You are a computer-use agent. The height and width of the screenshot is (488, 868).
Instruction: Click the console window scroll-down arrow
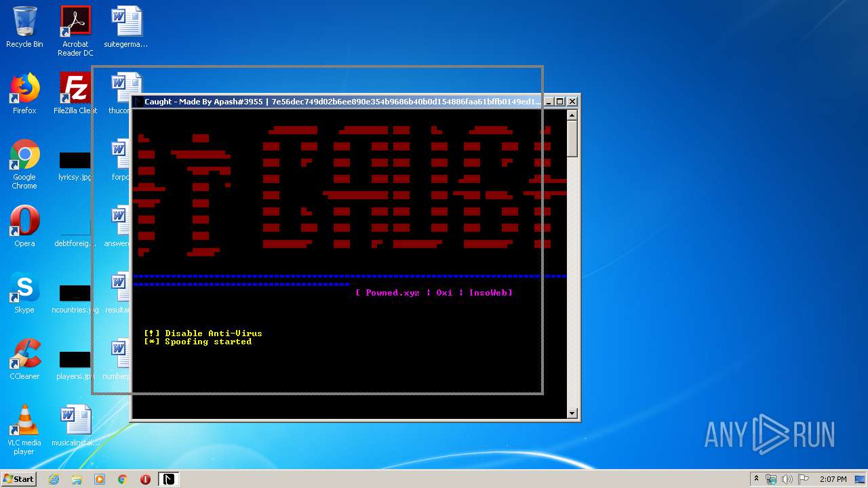point(572,413)
